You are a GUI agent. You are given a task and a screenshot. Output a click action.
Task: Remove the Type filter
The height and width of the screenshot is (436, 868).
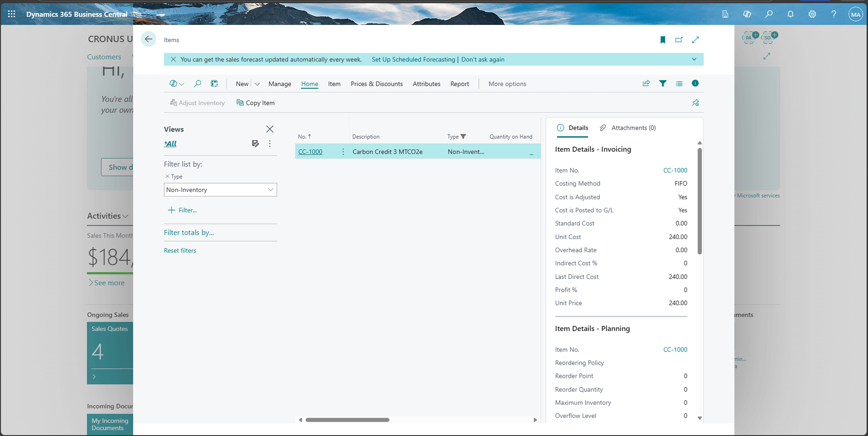coord(168,176)
